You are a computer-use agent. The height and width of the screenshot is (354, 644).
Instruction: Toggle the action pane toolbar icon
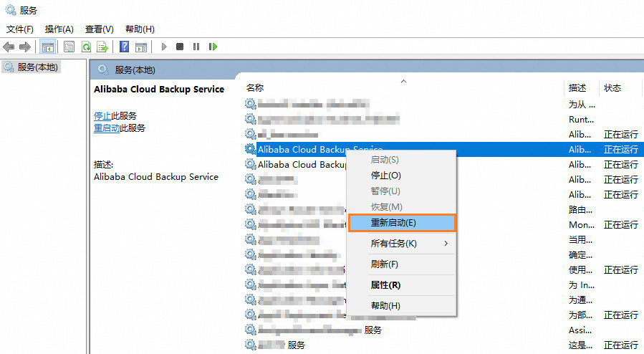coord(141,47)
